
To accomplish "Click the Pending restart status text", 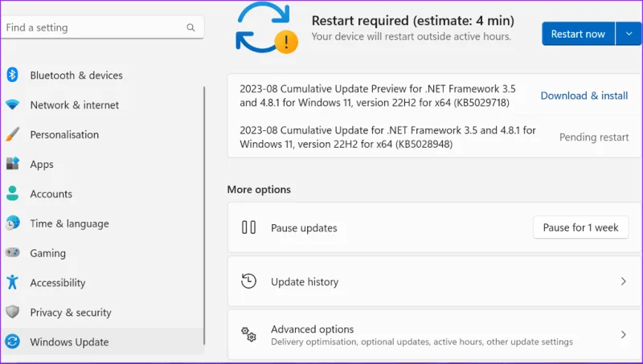I will tap(594, 137).
